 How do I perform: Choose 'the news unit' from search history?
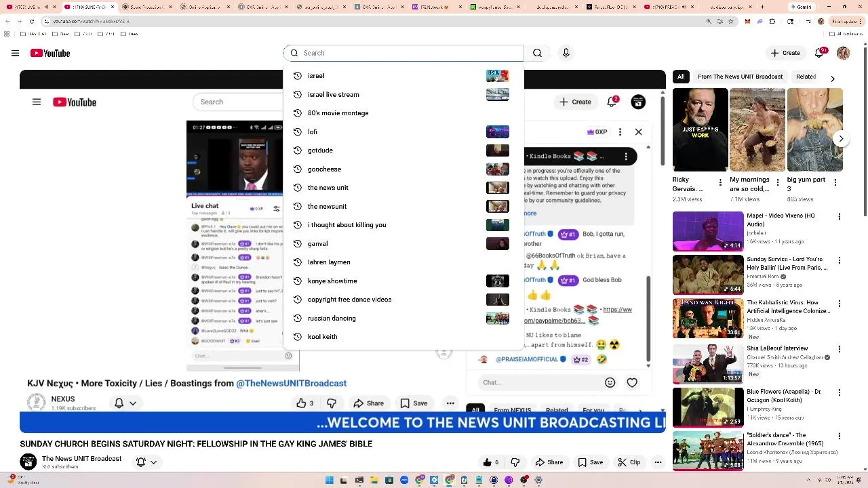(x=403, y=188)
